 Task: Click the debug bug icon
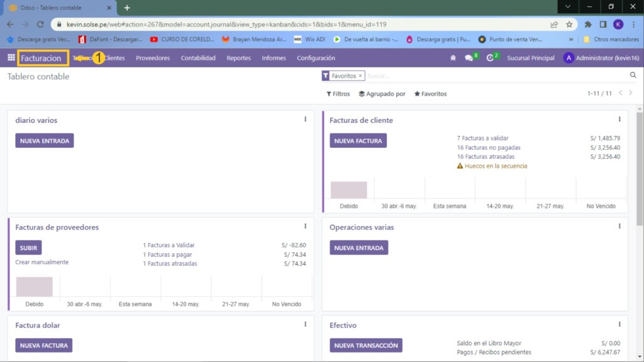point(453,58)
